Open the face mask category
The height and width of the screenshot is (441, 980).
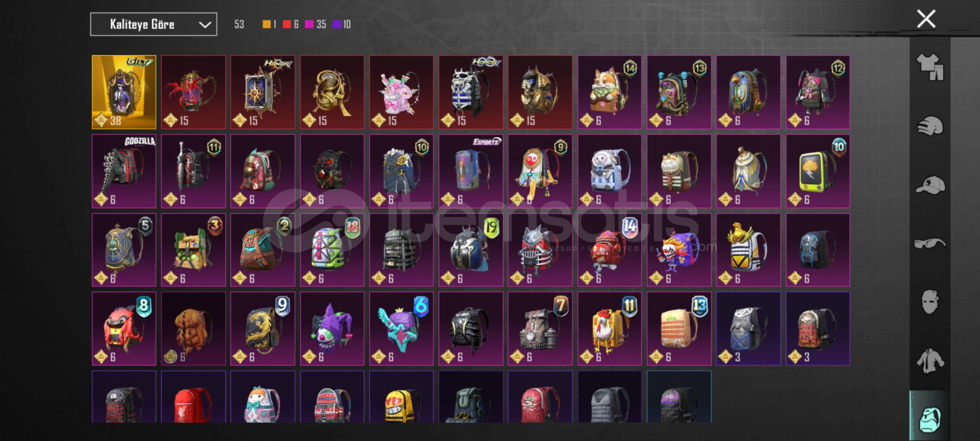pyautogui.click(x=930, y=302)
